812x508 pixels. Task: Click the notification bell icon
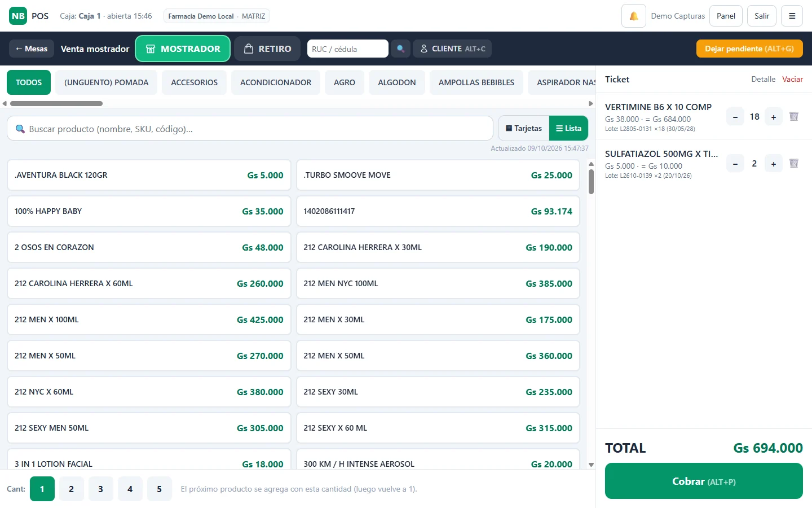pos(633,16)
